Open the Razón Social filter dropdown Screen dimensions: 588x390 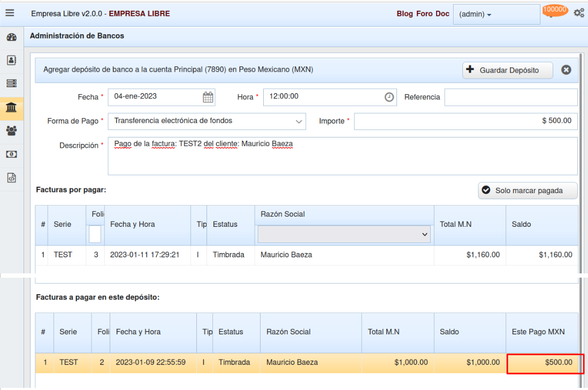pos(345,234)
